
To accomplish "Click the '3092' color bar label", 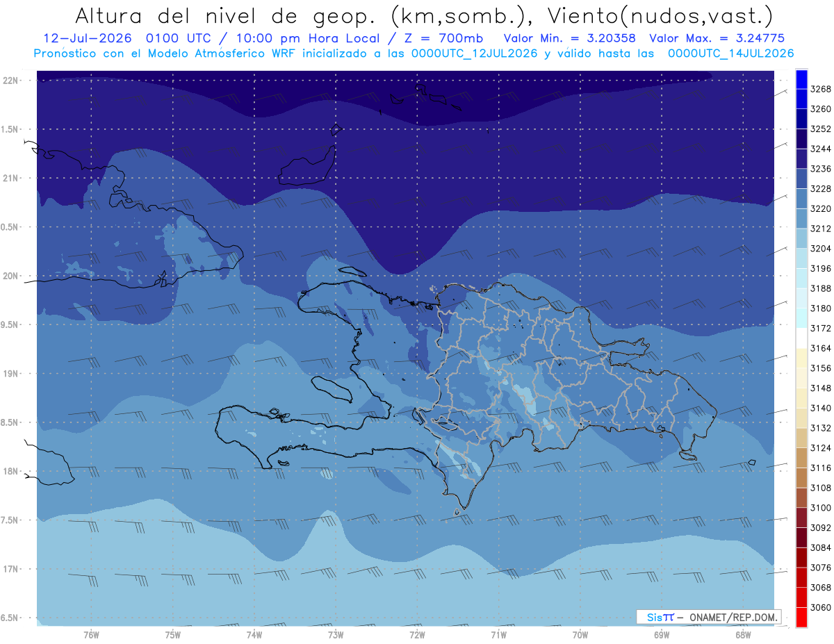I will tap(821, 528).
